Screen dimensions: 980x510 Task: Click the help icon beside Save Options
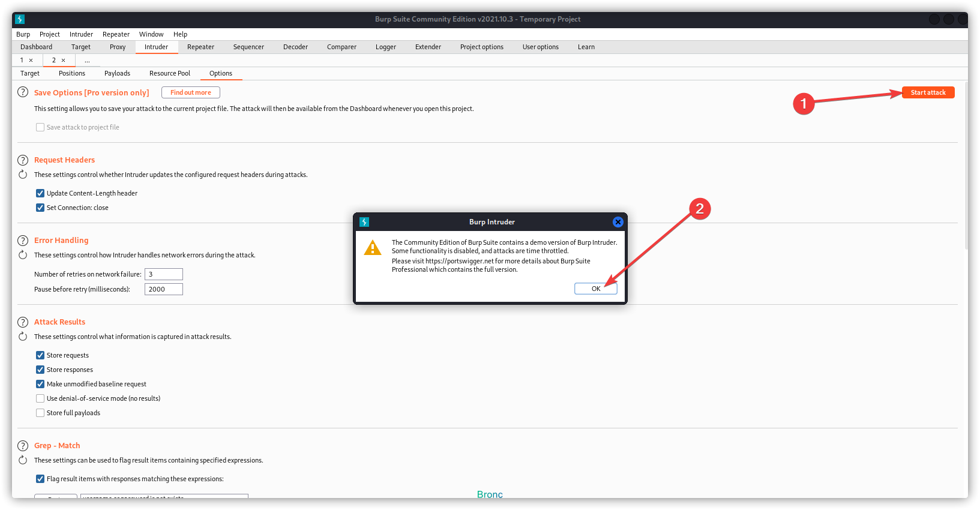(x=23, y=92)
